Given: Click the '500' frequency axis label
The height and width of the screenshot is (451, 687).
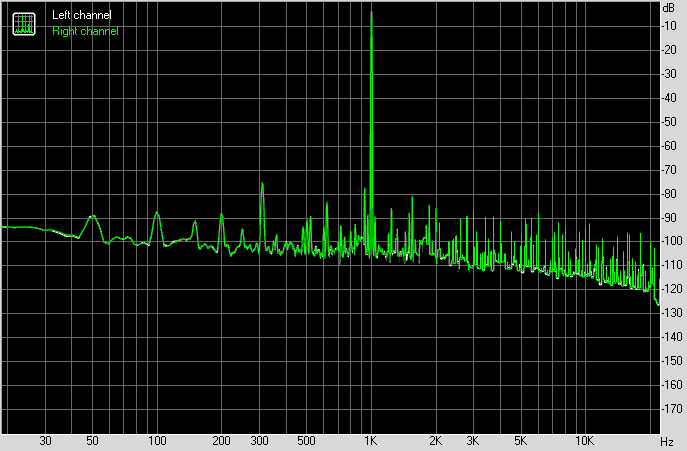Looking at the screenshot, I should point(306,441).
